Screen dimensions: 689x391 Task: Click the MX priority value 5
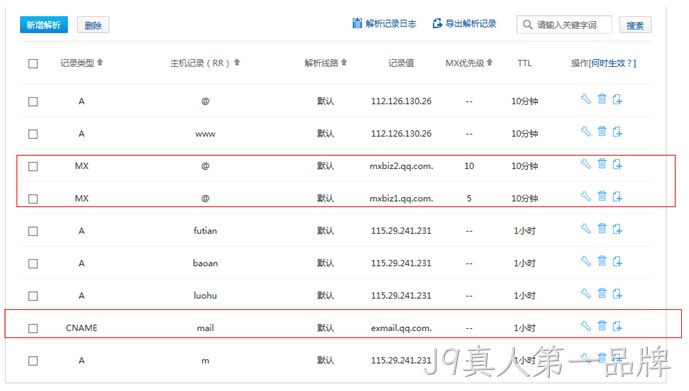469,199
